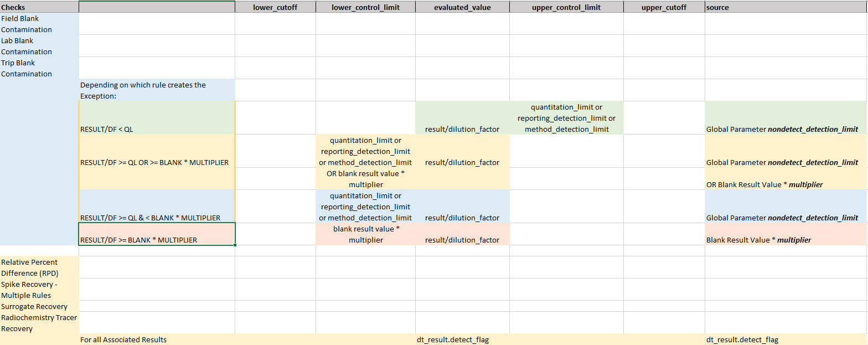
Task: Click the "Checks" header cell
Action: (39, 7)
